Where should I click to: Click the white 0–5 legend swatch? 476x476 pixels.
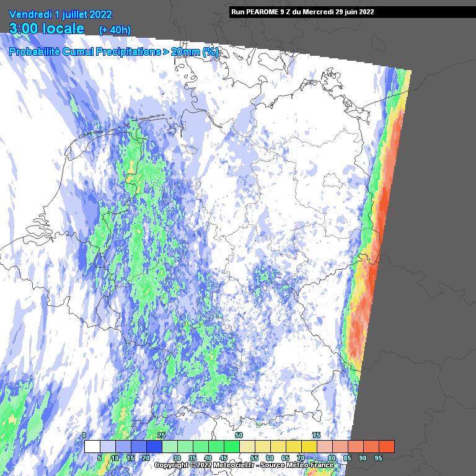point(92,446)
